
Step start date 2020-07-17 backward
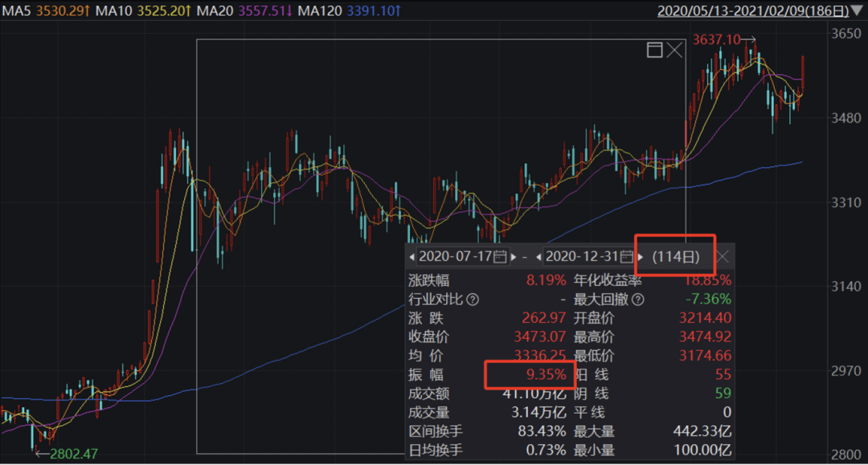coord(411,257)
